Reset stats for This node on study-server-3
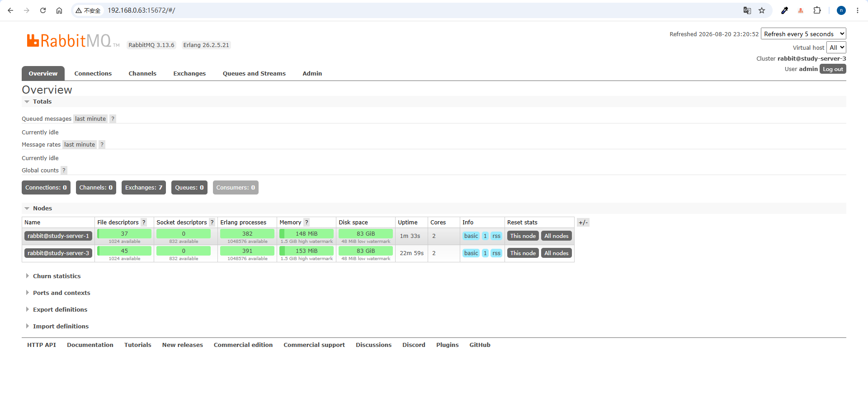 click(523, 253)
